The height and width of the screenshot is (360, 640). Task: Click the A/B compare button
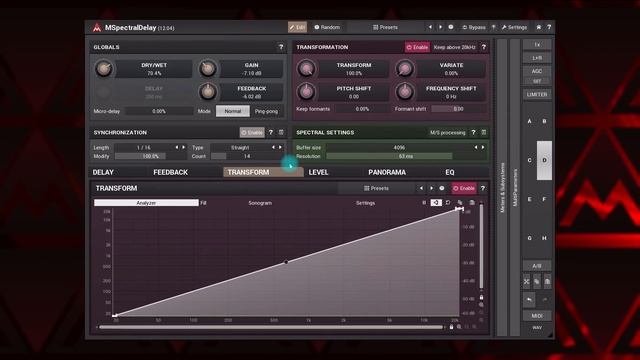(x=537, y=266)
